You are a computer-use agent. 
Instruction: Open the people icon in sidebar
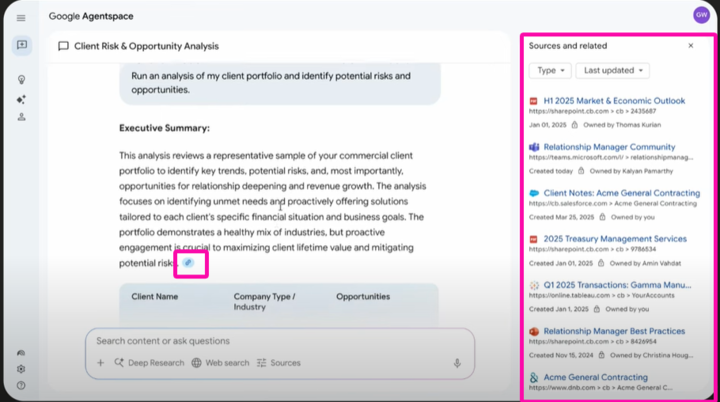(x=21, y=117)
